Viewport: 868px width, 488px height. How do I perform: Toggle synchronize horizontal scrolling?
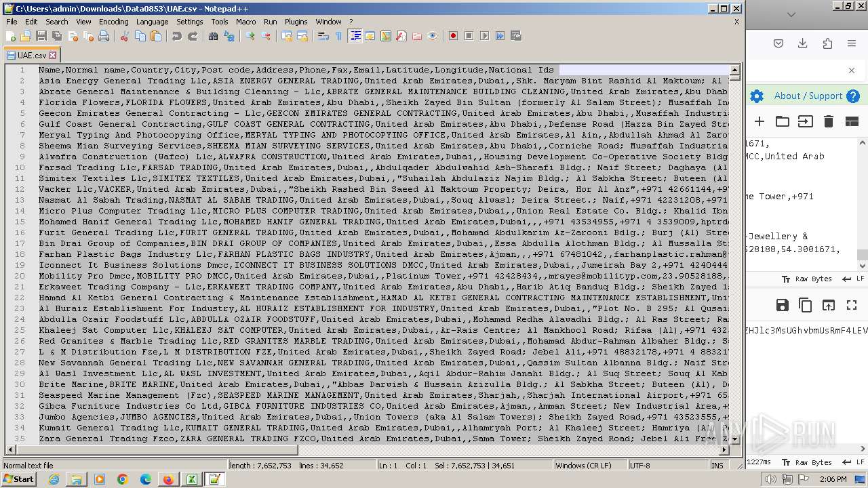pos(302,36)
